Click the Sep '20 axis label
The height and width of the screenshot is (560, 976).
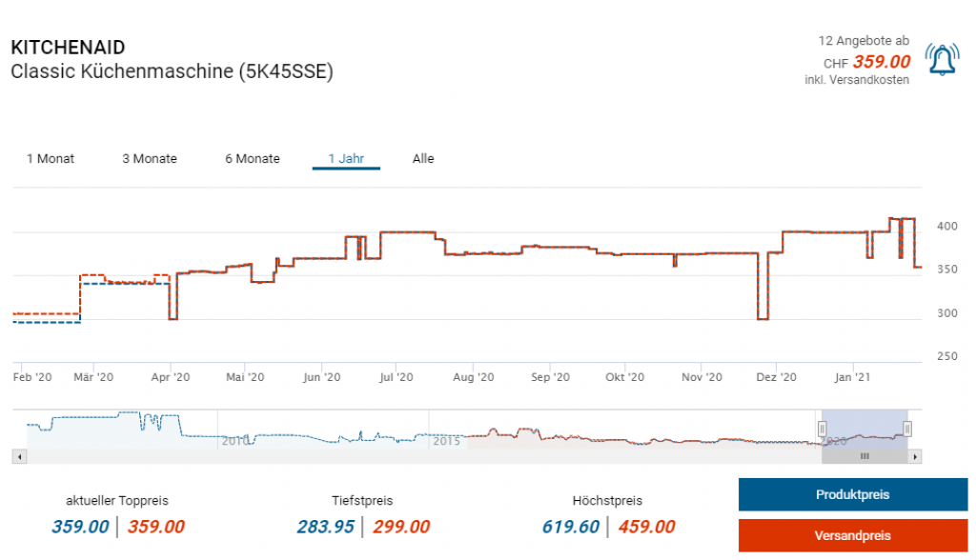pos(550,377)
